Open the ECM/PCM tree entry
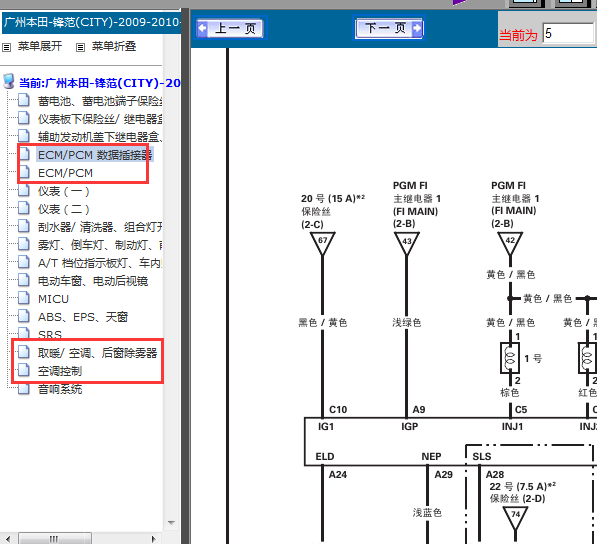The width and height of the screenshot is (597, 544). point(65,173)
